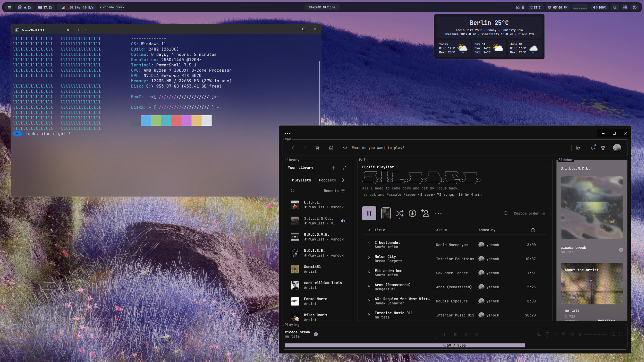The width and height of the screenshot is (644, 362).
Task: Go to the home icon in Nav
Action: tap(331, 148)
